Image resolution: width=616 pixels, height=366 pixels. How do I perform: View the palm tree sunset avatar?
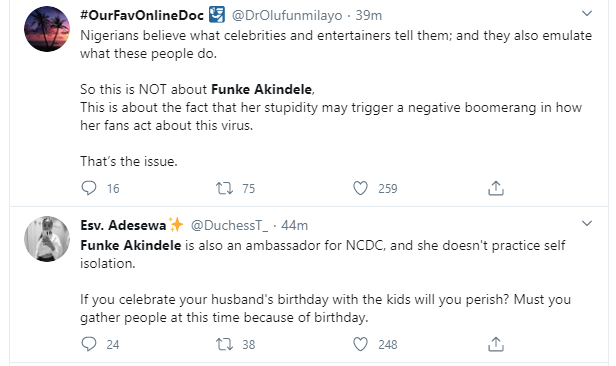pyautogui.click(x=47, y=29)
